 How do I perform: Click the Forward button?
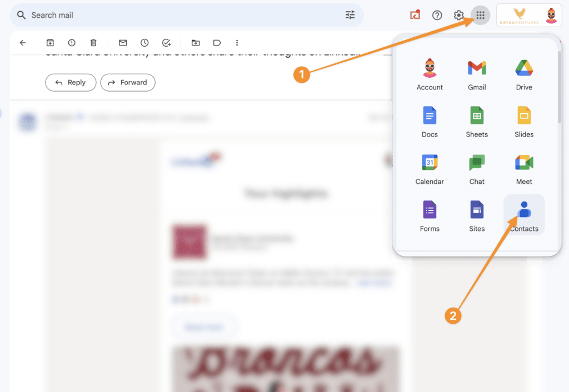(128, 83)
